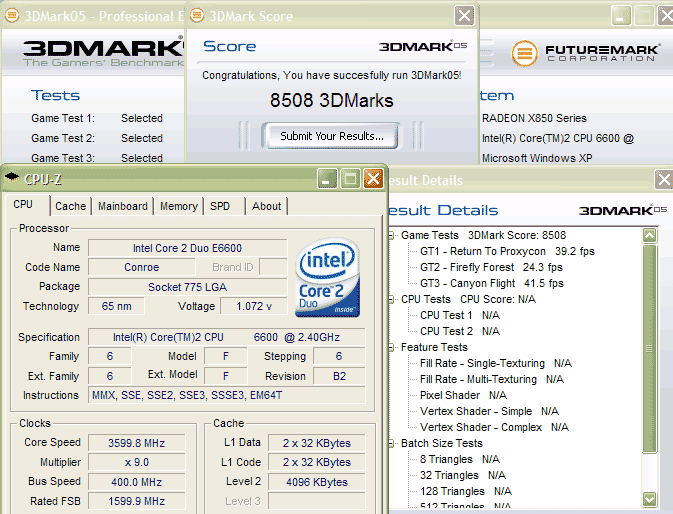This screenshot has height=514, width=673.
Task: Select the CPU Test 2 row
Action: pyautogui.click(x=460, y=331)
